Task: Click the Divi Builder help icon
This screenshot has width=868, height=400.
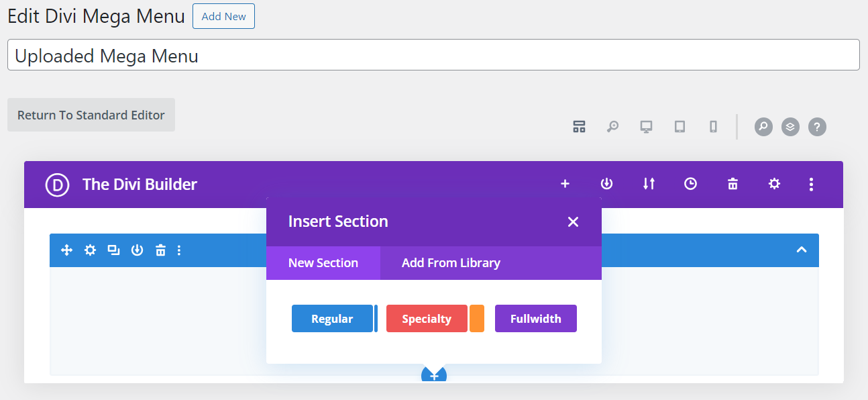Action: point(817,127)
